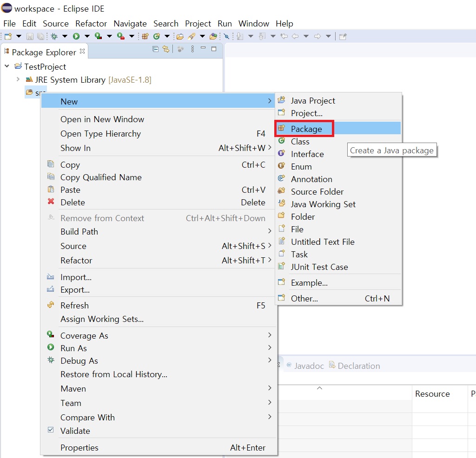This screenshot has height=458, width=476.
Task: Expand the JRE System Library node
Action: (18, 79)
